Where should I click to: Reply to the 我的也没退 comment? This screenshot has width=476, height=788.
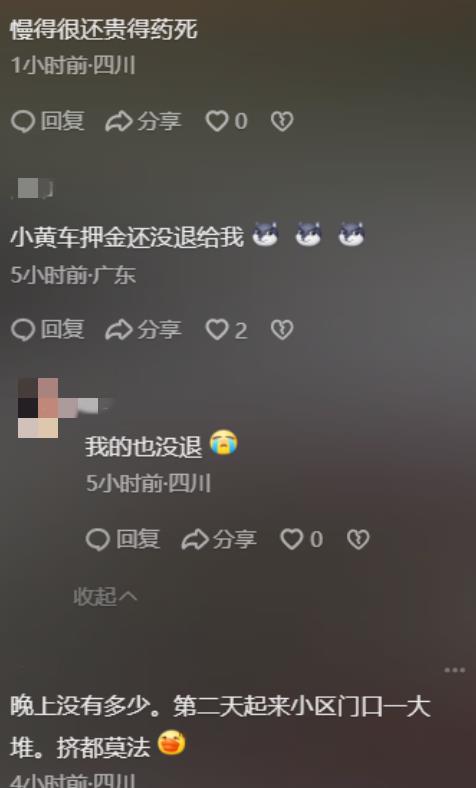(123, 539)
